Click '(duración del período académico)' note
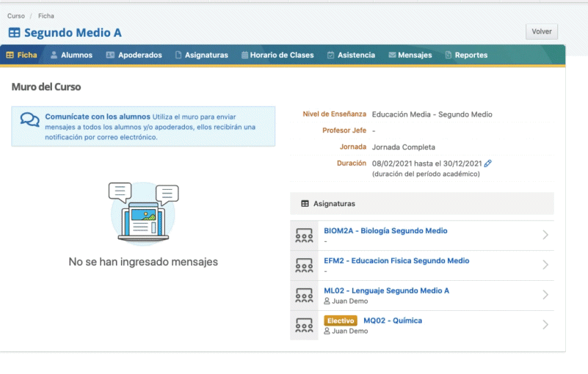588x374 pixels. click(426, 174)
